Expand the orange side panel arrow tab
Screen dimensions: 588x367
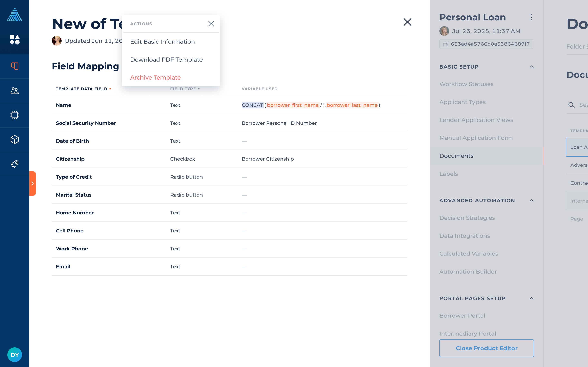click(32, 183)
